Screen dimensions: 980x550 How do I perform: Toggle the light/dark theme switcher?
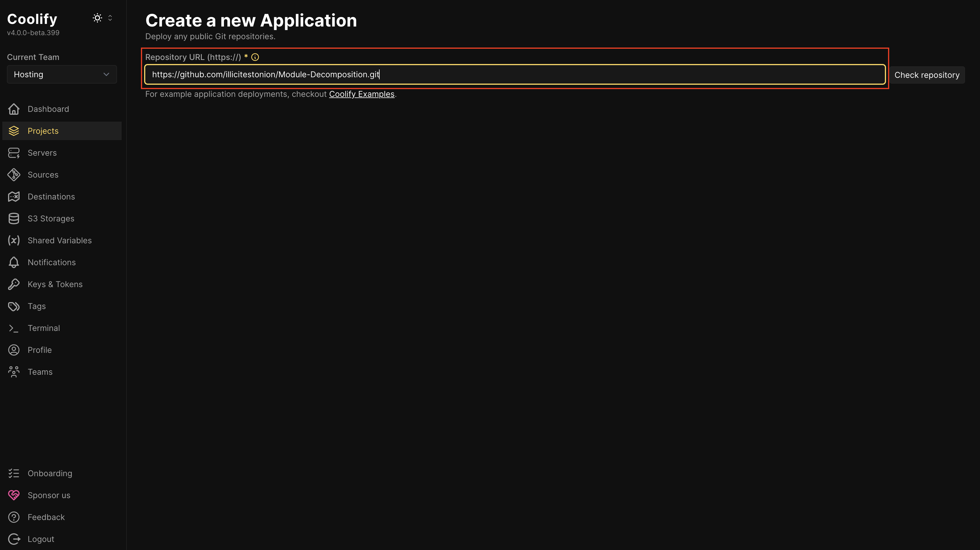pos(97,18)
